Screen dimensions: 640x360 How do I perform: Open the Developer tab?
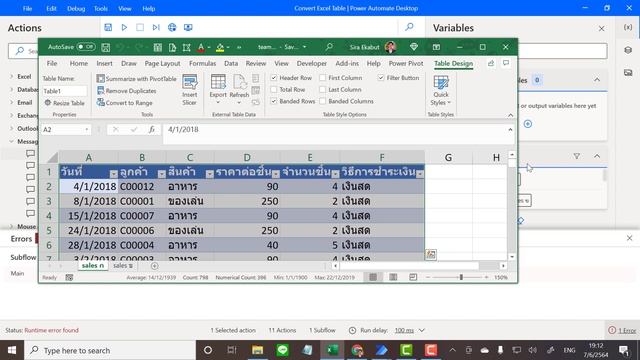click(x=311, y=63)
